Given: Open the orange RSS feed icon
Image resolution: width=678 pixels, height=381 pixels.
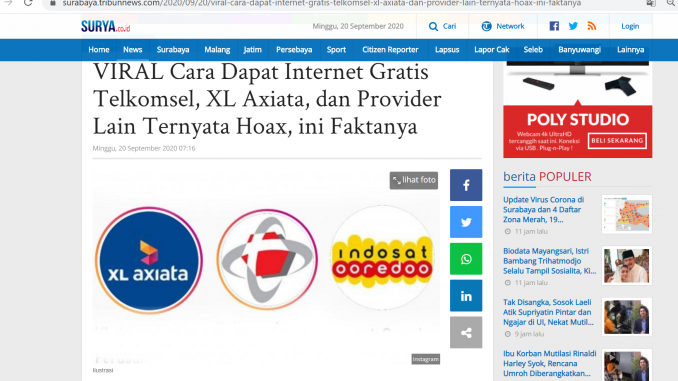Looking at the screenshot, I should [x=592, y=26].
